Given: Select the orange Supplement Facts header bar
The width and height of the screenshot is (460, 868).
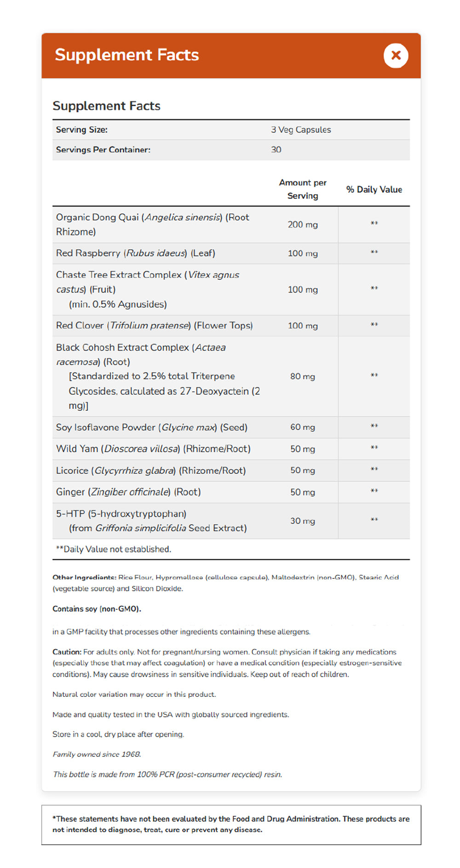Looking at the screenshot, I should pos(230,55).
